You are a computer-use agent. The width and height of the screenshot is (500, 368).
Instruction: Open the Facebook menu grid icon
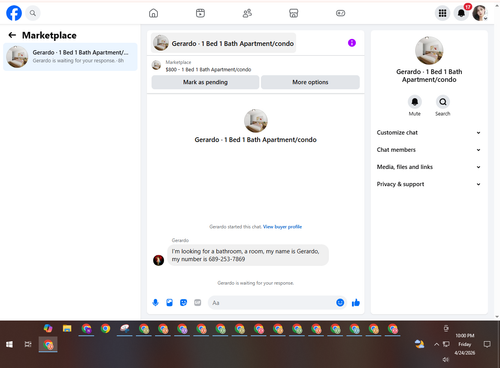[442, 13]
